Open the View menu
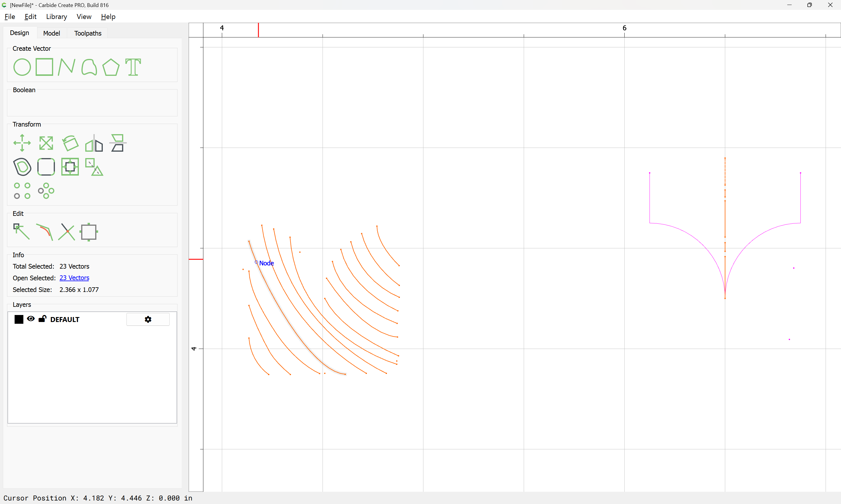The image size is (841, 504). pos(84,17)
